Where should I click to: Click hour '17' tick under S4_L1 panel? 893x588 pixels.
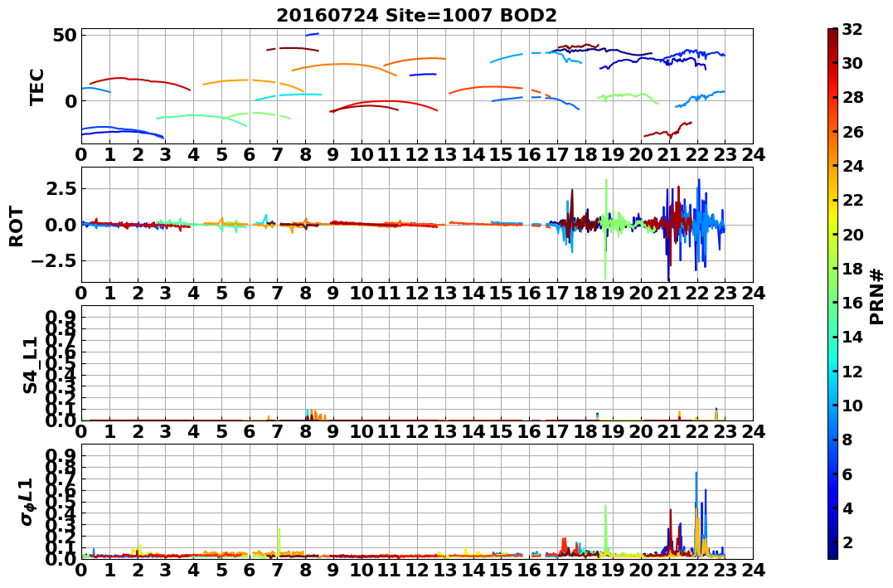point(557,431)
